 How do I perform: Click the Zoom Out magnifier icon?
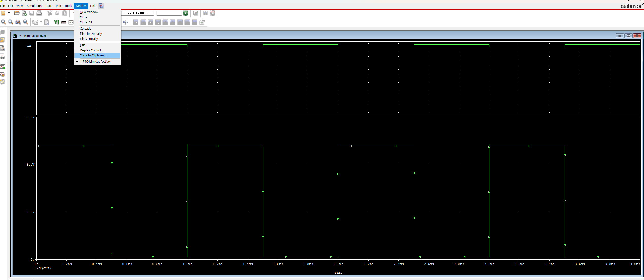pos(11,22)
